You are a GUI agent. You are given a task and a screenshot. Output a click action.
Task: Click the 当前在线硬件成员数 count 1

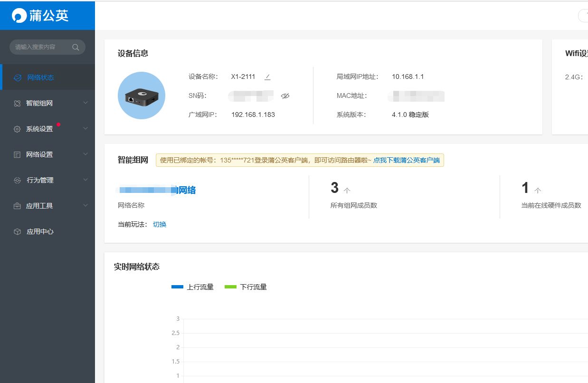coord(525,188)
